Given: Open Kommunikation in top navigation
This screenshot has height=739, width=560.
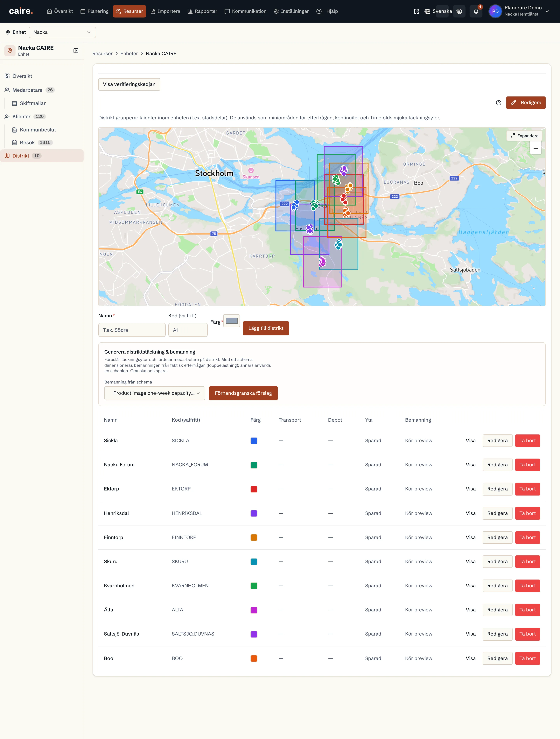Looking at the screenshot, I should point(246,11).
